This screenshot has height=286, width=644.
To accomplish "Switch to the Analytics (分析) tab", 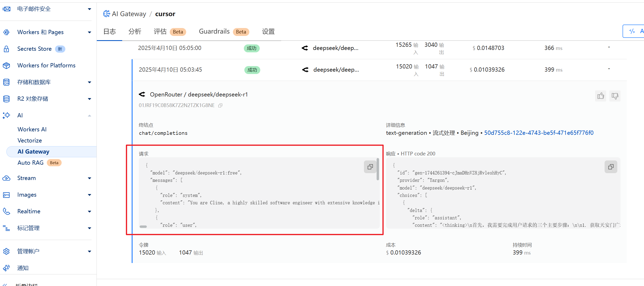I will [135, 32].
